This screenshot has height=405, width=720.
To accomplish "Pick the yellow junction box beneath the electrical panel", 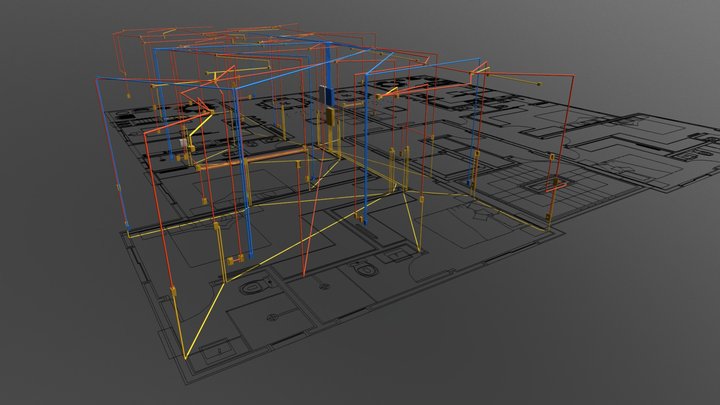I will (330, 116).
